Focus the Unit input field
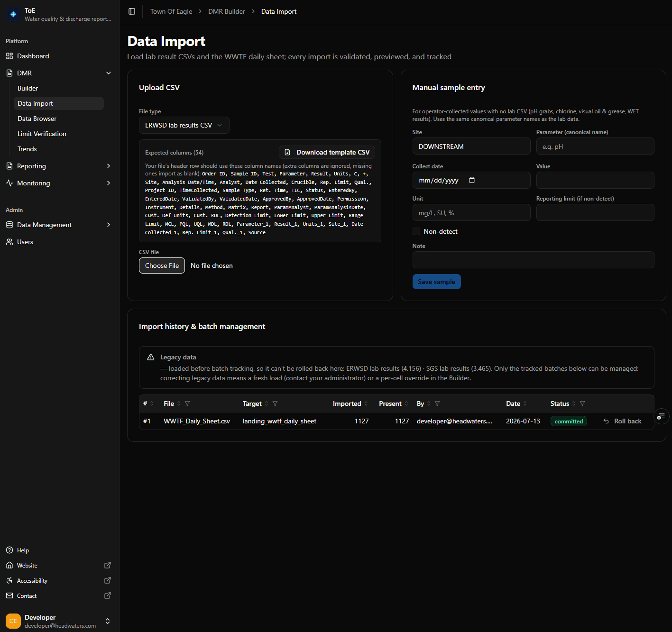Image resolution: width=672 pixels, height=632 pixels. (x=471, y=212)
